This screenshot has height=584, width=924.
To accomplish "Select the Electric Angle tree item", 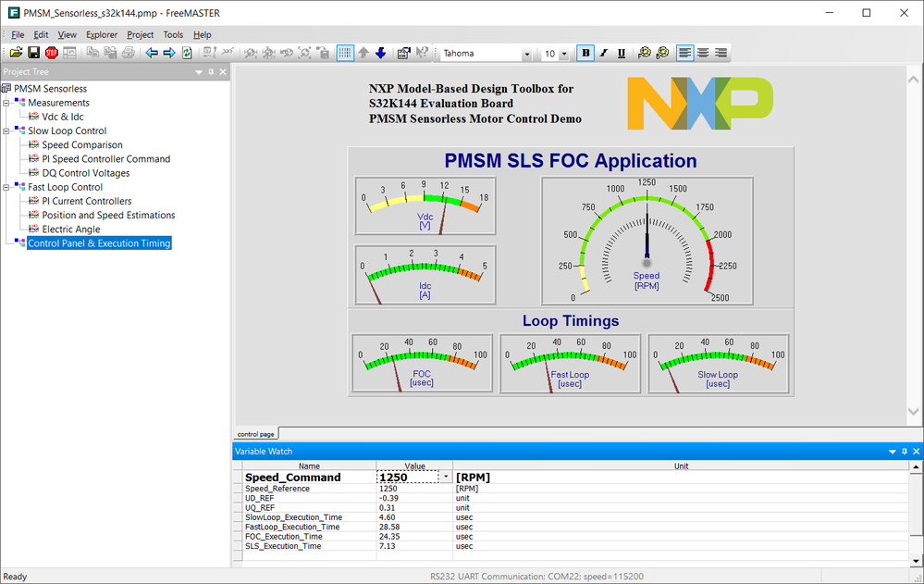I will (x=71, y=230).
